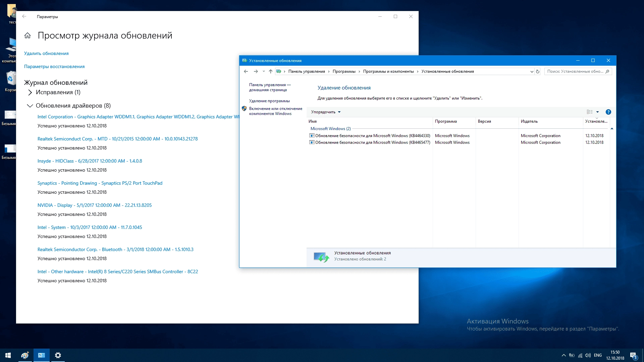This screenshot has width=644, height=362.
Task: Open Intel Corporation Graphics Adapter update link
Action: 138,117
